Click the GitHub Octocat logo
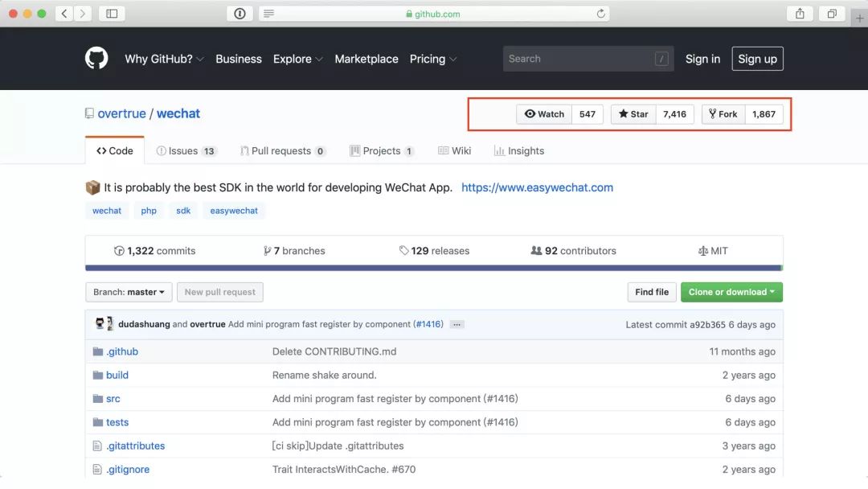 click(96, 58)
